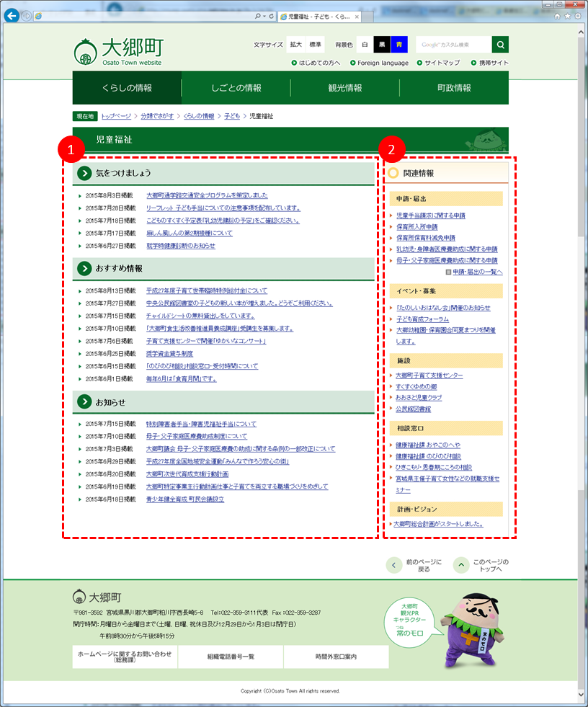Click in the Google custom search field

point(454,45)
